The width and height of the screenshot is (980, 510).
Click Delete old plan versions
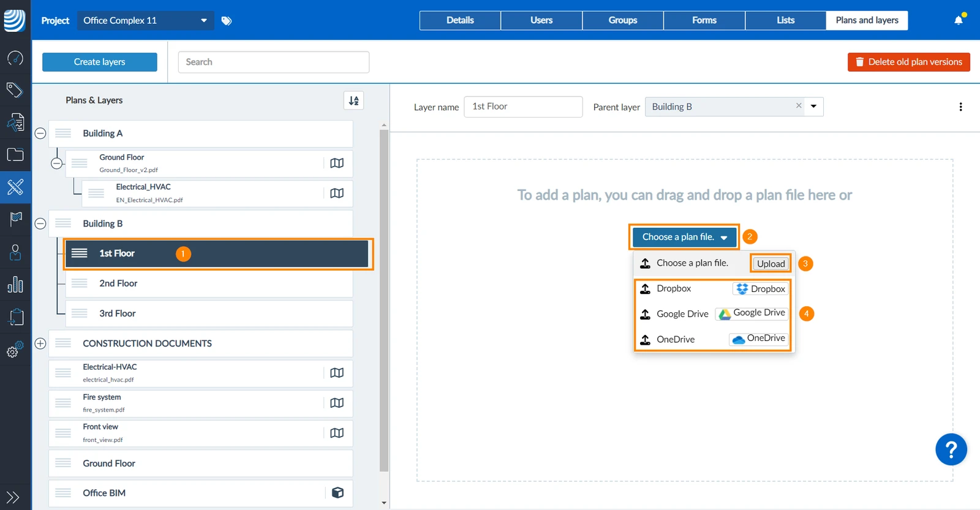(909, 62)
